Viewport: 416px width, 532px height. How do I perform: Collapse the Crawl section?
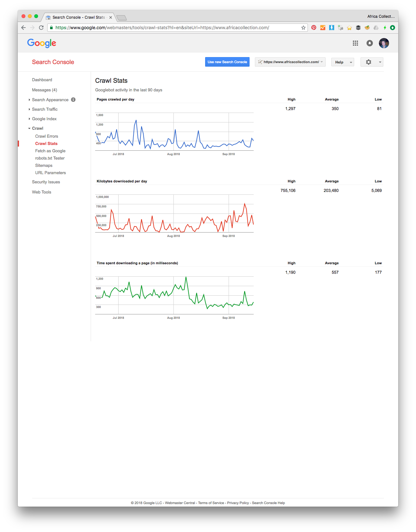point(29,128)
